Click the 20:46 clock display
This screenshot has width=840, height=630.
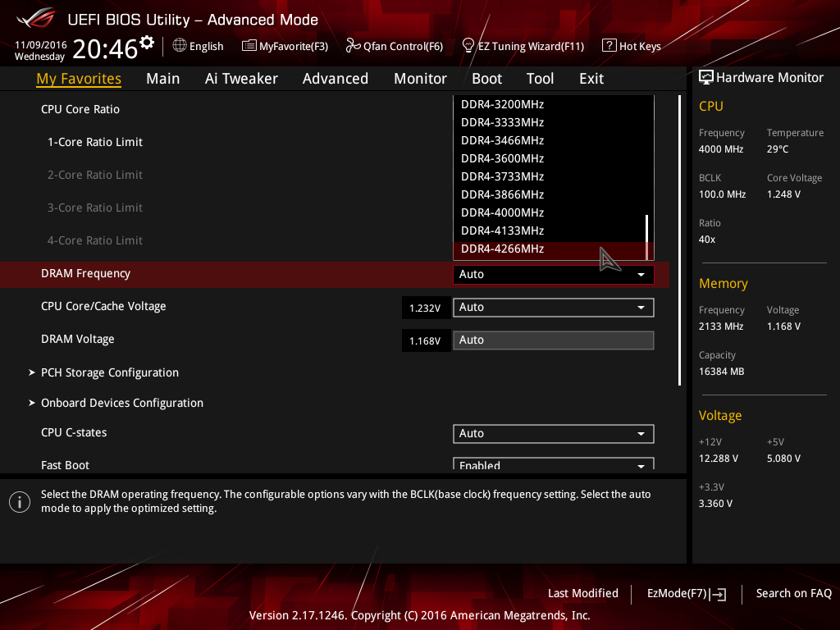[x=105, y=49]
